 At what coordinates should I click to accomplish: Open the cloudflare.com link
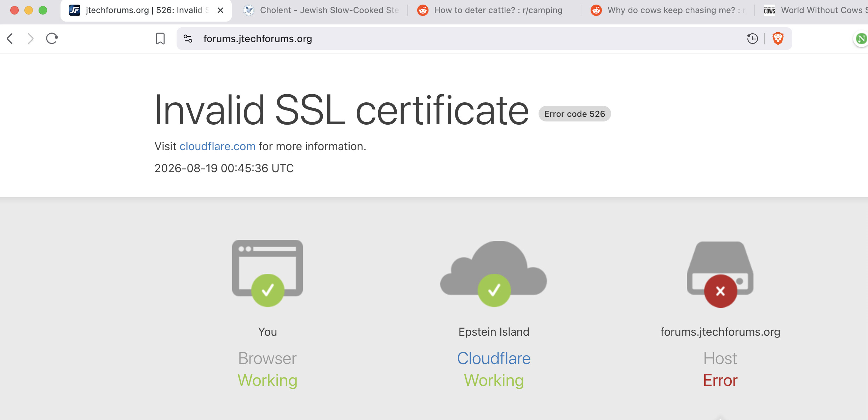(217, 146)
